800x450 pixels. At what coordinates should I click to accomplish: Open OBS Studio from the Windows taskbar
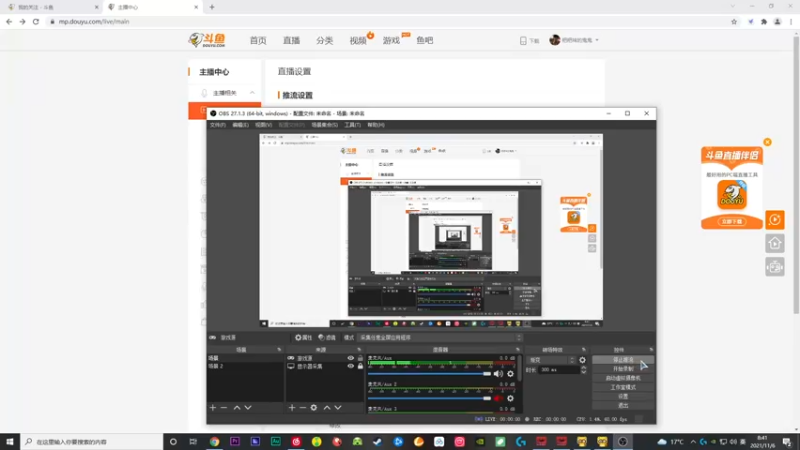[622, 442]
